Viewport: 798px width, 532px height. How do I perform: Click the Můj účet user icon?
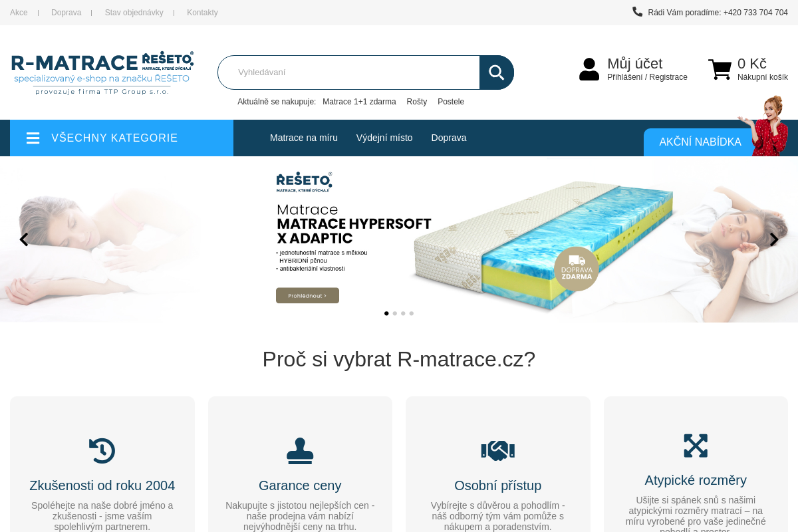(x=589, y=68)
